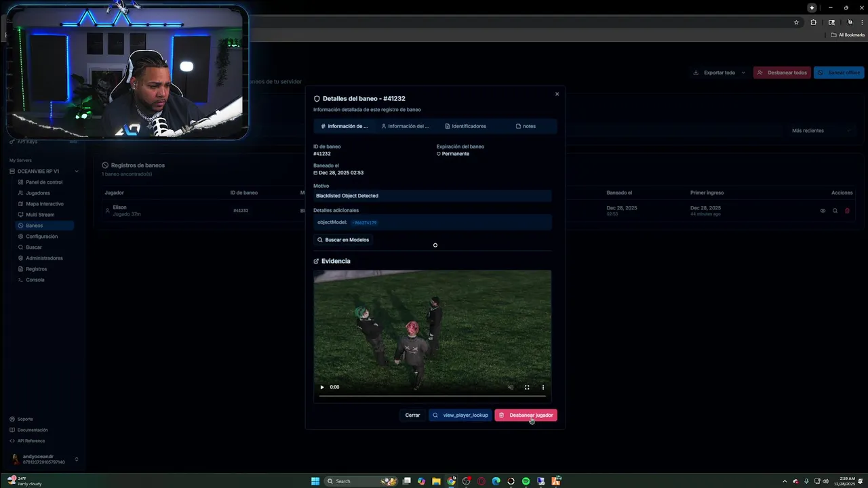This screenshot has height=488, width=868.
Task: Click the tray microphone icon
Action: pos(805,481)
